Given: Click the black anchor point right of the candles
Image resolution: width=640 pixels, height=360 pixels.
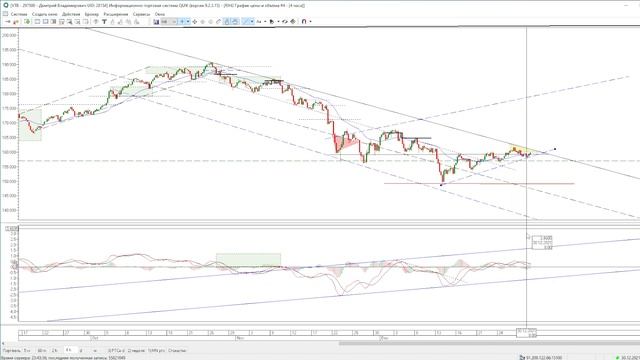Looking at the screenshot, I should 555,149.
